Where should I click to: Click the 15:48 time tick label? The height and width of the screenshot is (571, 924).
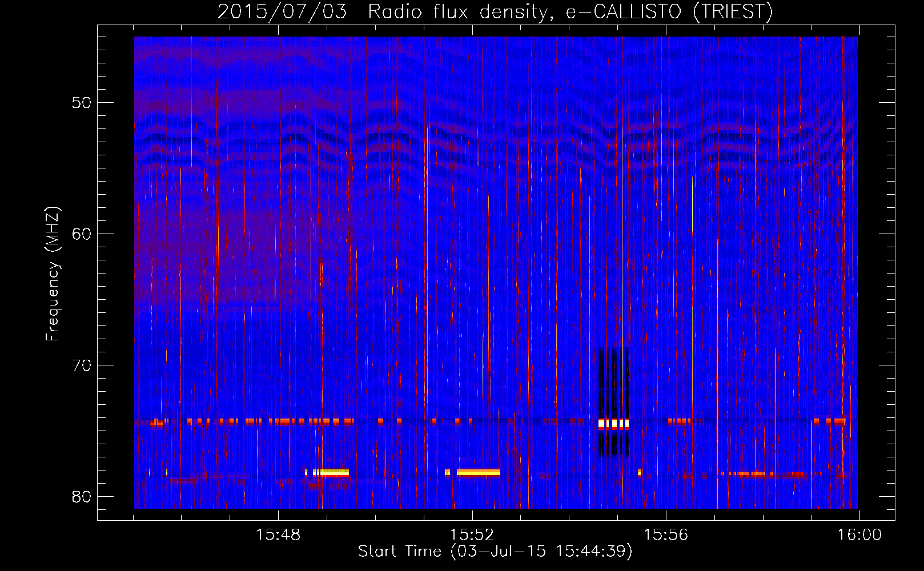pos(278,535)
